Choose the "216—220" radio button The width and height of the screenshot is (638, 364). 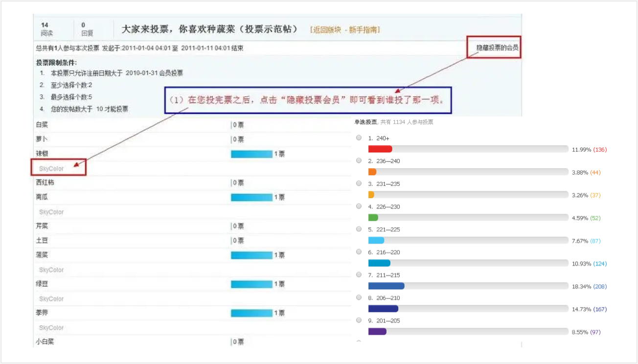[x=359, y=252]
